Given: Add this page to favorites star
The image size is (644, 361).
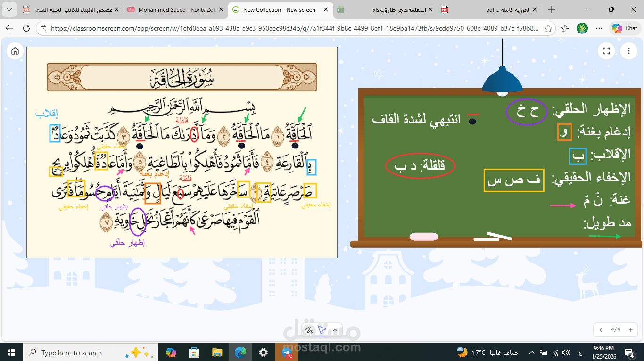Looking at the screenshot, I should pyautogui.click(x=548, y=28).
